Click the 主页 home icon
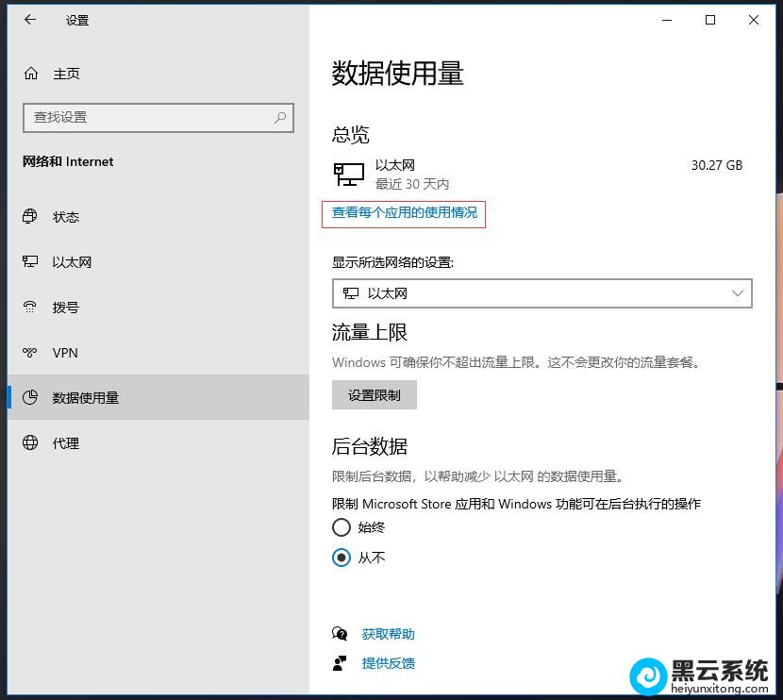The image size is (783, 700). pos(31,74)
